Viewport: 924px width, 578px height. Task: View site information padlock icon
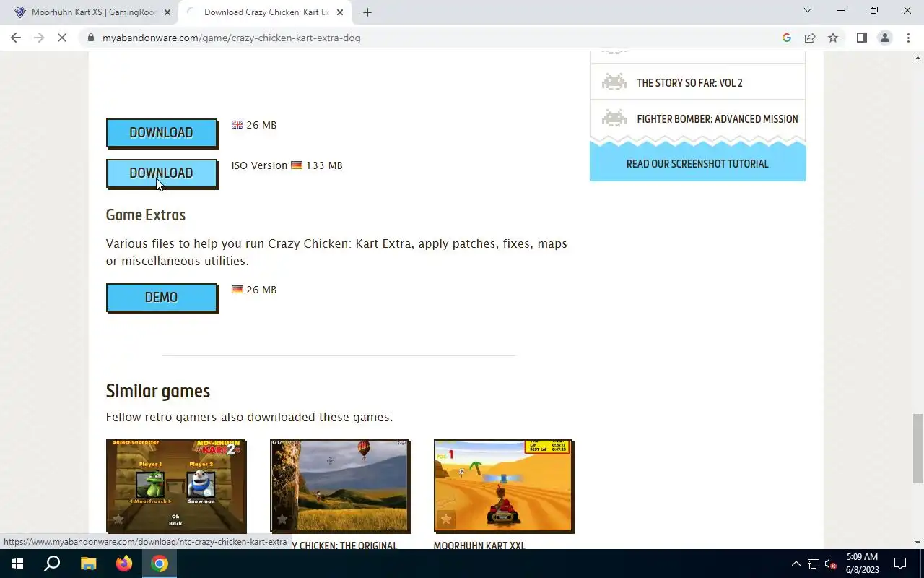(x=91, y=38)
